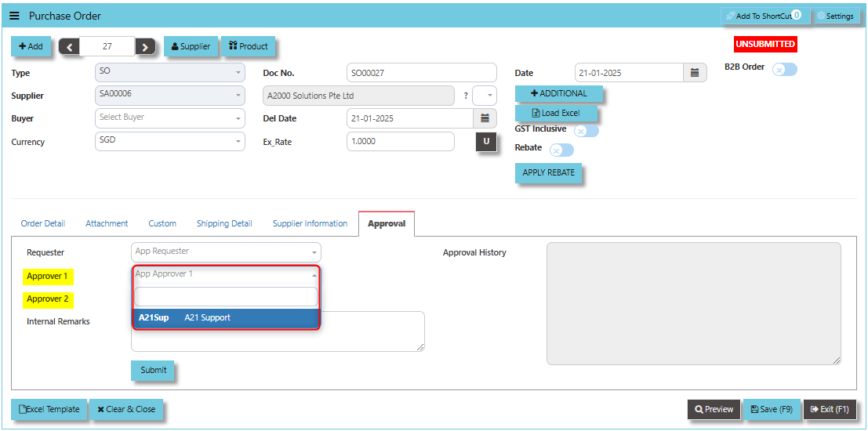Image resolution: width=868 pixels, height=431 pixels.
Task: Click Add To ShortCut in header
Action: click(761, 16)
